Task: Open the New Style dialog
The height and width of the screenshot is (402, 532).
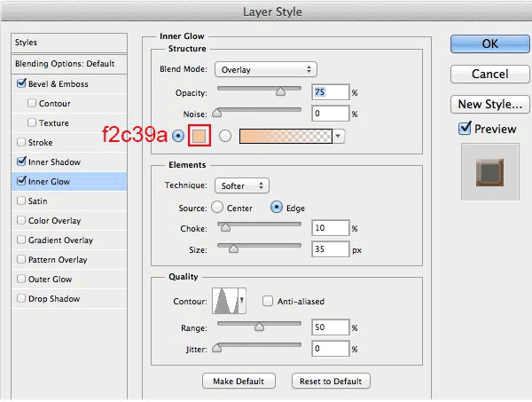Action: (490, 104)
